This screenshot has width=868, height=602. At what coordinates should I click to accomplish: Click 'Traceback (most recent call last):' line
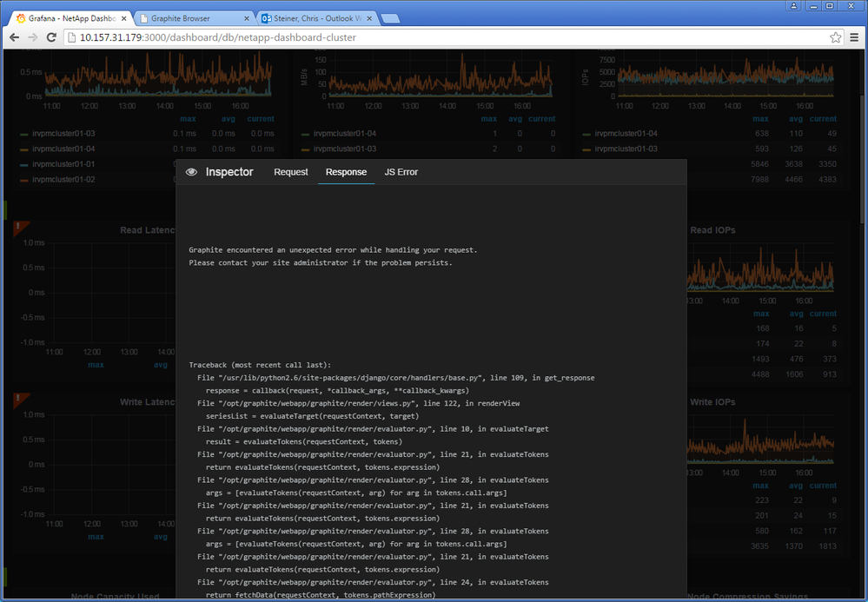[260, 365]
